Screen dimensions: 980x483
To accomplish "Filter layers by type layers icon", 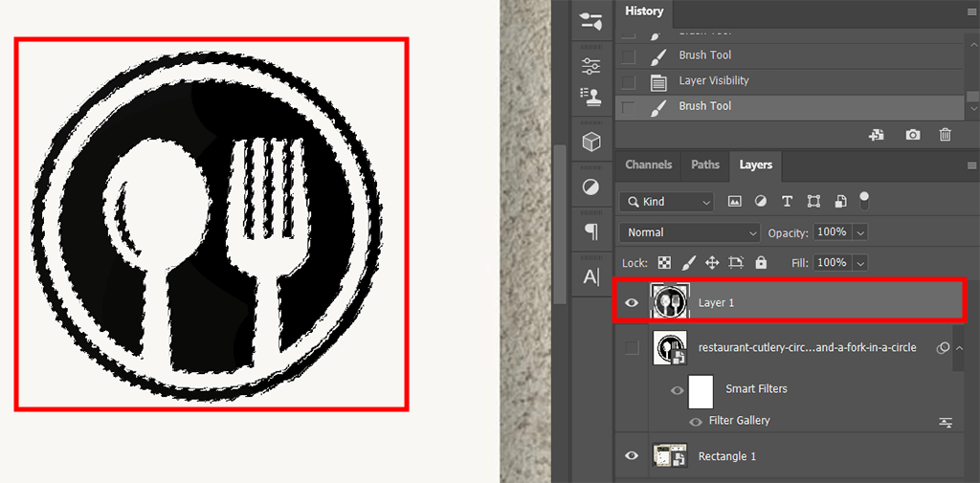I will [x=787, y=201].
